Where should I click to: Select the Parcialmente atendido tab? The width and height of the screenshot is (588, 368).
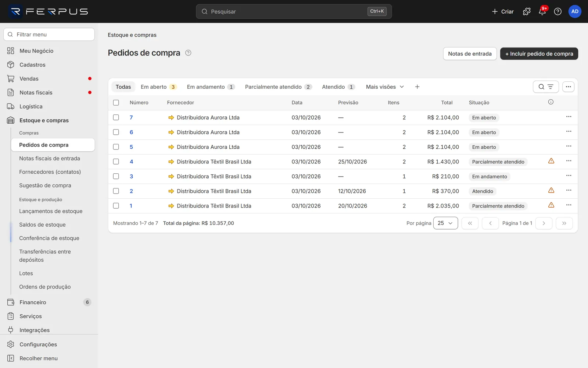(278, 87)
